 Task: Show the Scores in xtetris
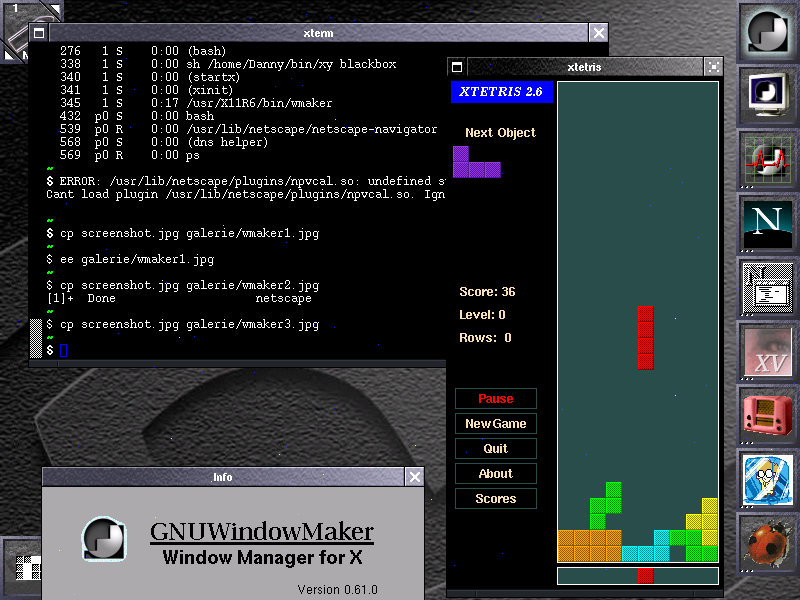pyautogui.click(x=495, y=498)
